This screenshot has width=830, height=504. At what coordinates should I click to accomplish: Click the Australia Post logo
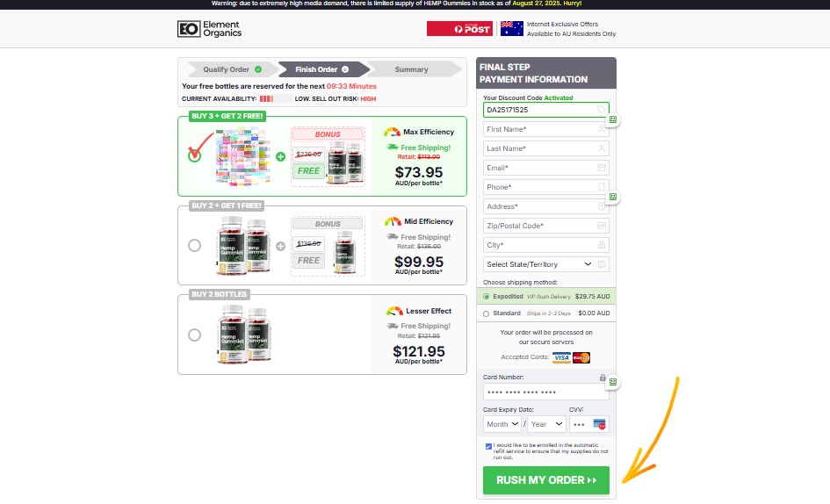point(459,29)
